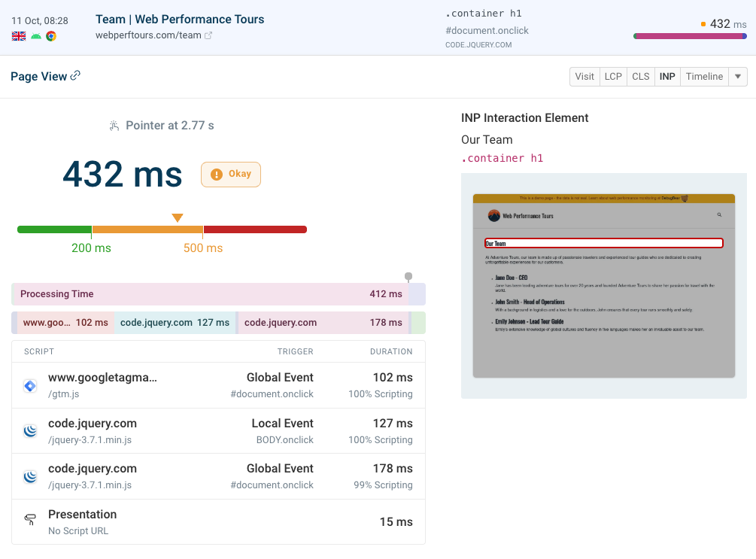Click the Presentation paint roller icon
This screenshot has height=559, width=756.
[x=30, y=519]
